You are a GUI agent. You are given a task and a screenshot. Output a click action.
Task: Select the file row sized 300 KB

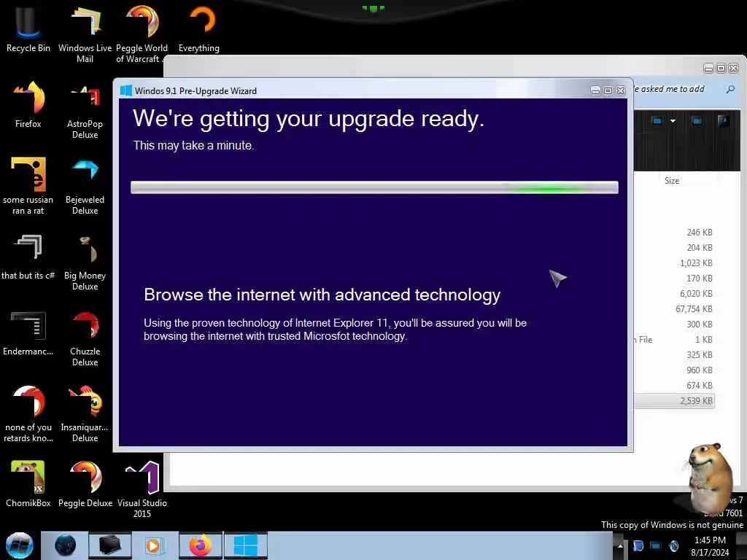point(673,324)
